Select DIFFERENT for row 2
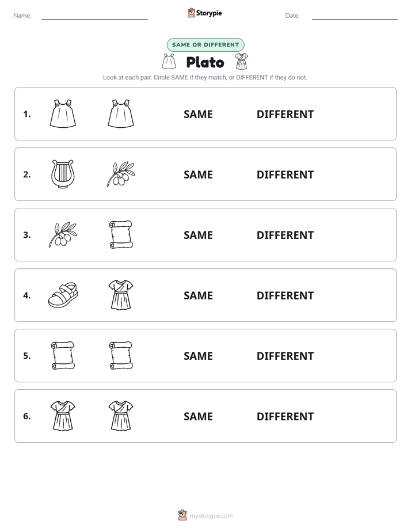 [285, 174]
